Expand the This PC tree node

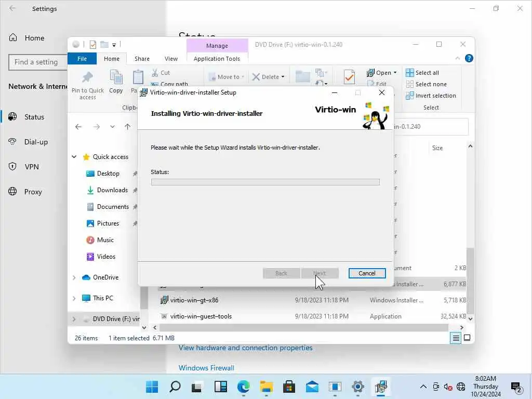74,298
